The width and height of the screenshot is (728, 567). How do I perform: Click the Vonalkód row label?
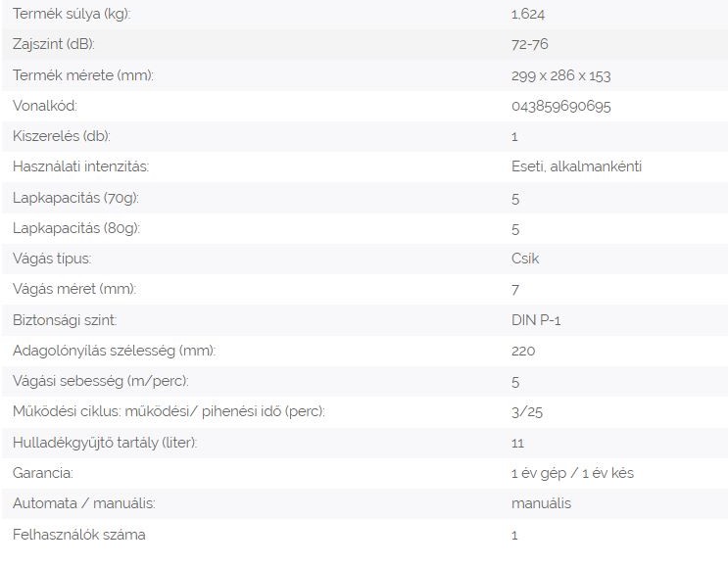[x=45, y=106]
